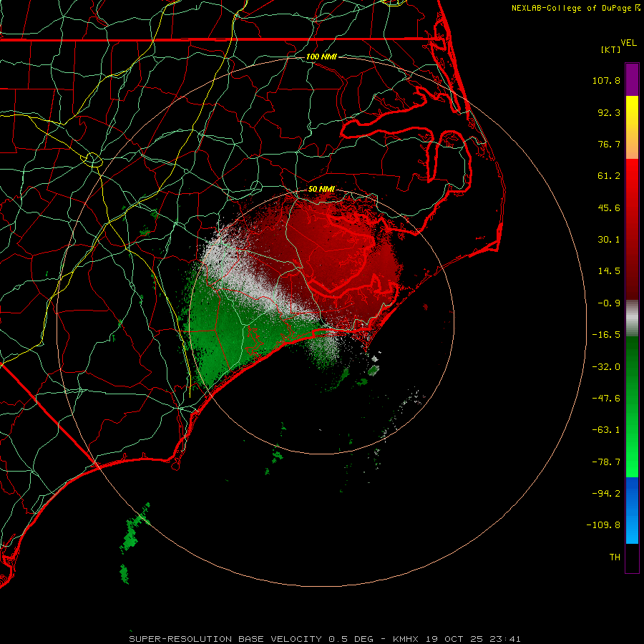The width and height of the screenshot is (644, 644).
Task: Pick the green segment of velocity color bar
Action: pyautogui.click(x=632, y=406)
